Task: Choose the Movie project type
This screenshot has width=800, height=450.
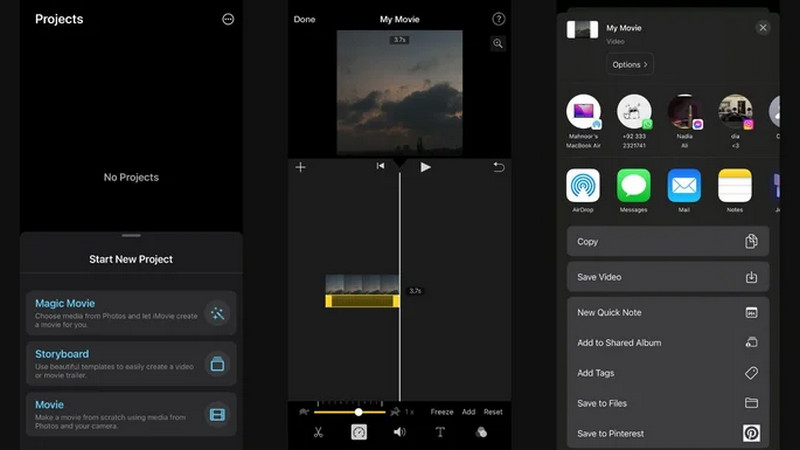Action: point(131,414)
